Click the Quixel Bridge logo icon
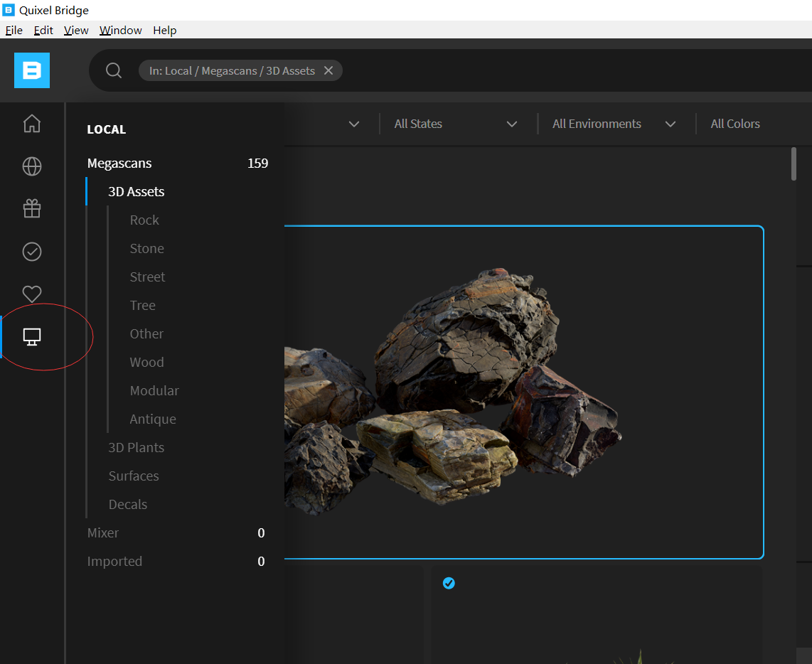This screenshot has width=812, height=664. (x=31, y=70)
